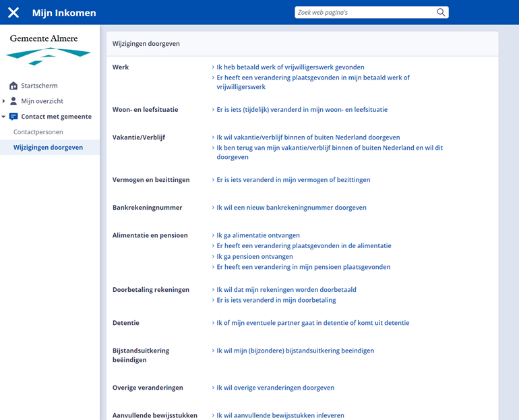Open link to end bijstandsuitkering
This screenshot has height=420, width=519.
(x=295, y=351)
